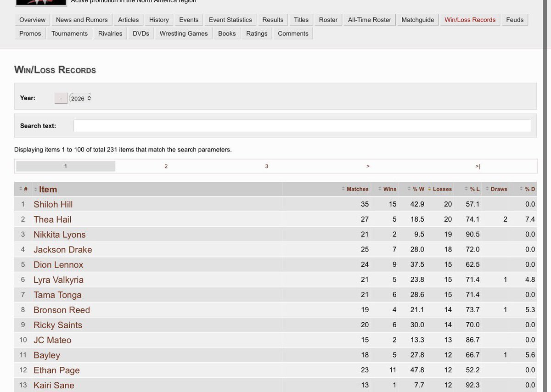The width and height of the screenshot is (551, 392).
Task: Go to the DVDs tab
Action: (141, 34)
